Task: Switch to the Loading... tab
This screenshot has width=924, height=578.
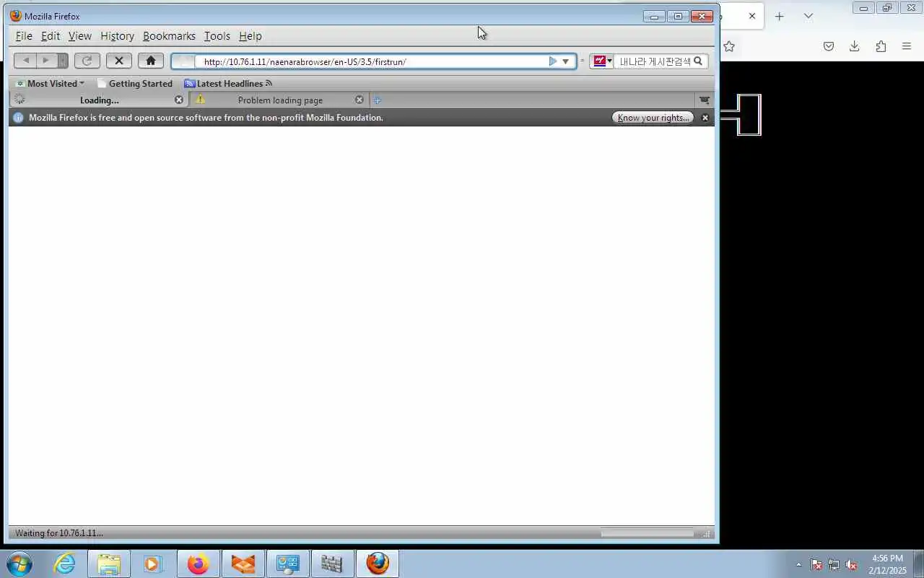Action: 99,100
